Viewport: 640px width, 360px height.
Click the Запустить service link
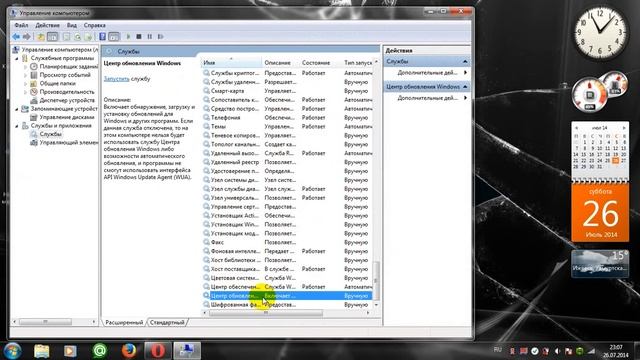[116, 79]
